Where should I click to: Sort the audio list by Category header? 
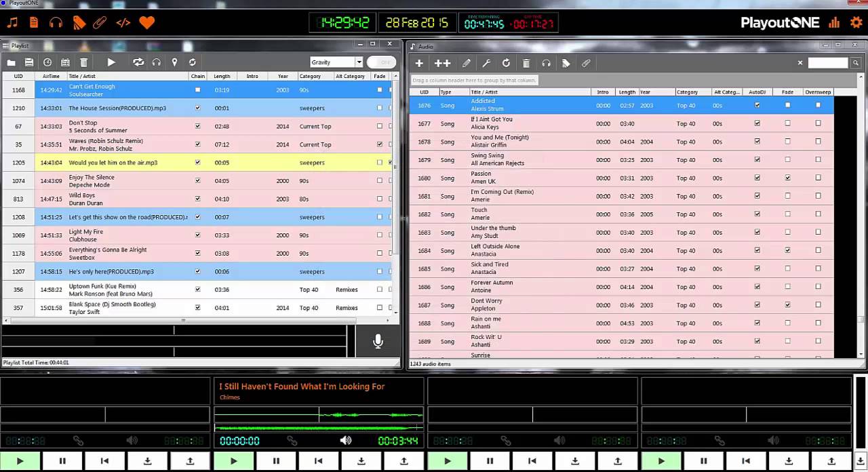[x=692, y=92]
